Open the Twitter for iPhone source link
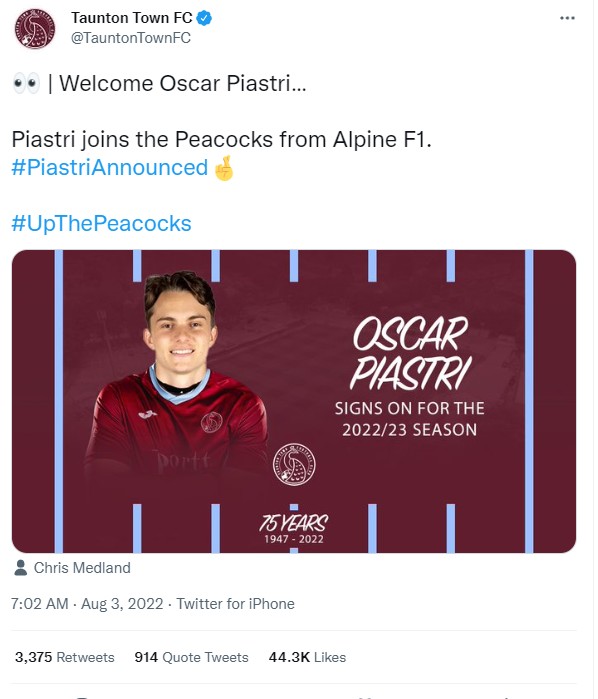Viewport: 598px width, 699px height. click(235, 604)
